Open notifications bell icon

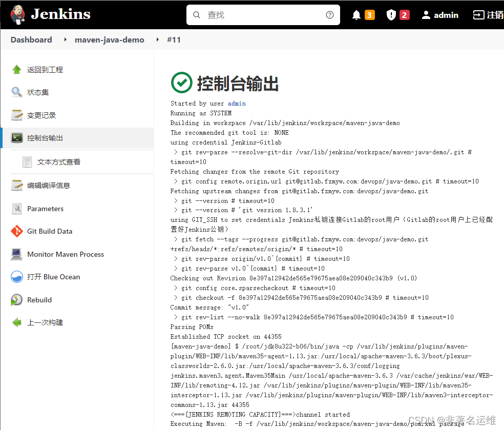click(x=356, y=15)
